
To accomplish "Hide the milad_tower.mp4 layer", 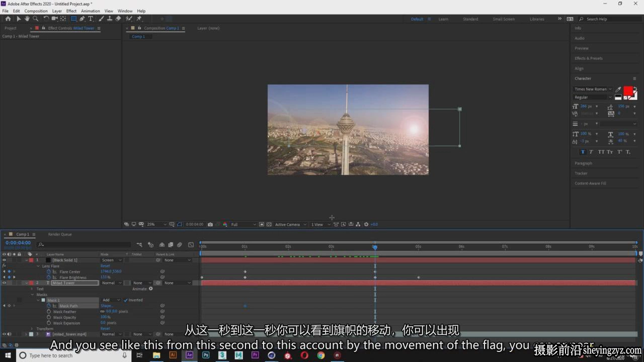I will point(4,334).
